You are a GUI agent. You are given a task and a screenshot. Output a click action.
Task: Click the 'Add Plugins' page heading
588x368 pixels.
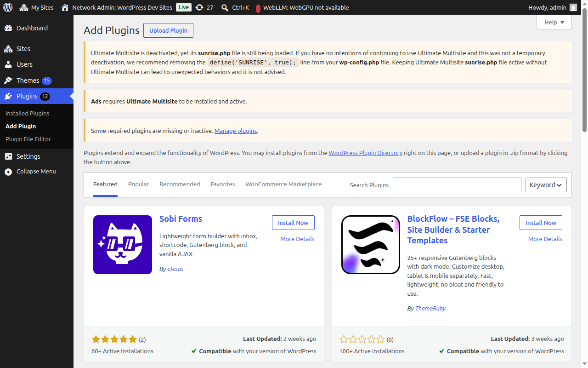[x=112, y=30]
